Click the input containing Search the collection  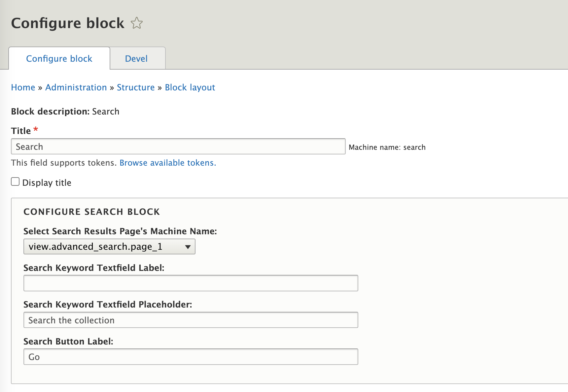tap(191, 320)
